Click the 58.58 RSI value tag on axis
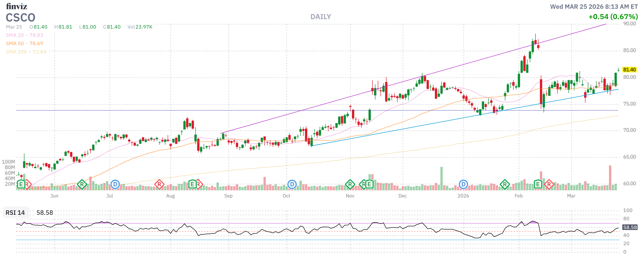 pos(629,227)
